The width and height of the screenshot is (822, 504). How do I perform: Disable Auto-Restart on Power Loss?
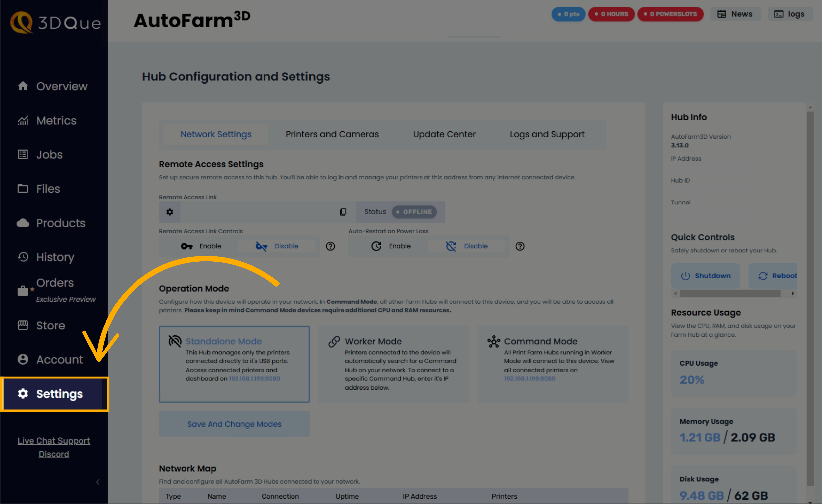tap(467, 246)
